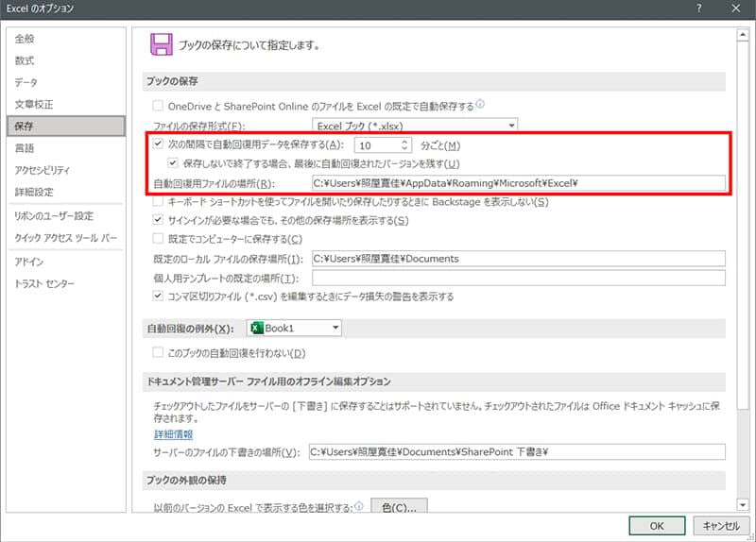Screen dimensions: 756x542
Task: Toggle CSV data loss warning checkbox
Action: [x=158, y=296]
